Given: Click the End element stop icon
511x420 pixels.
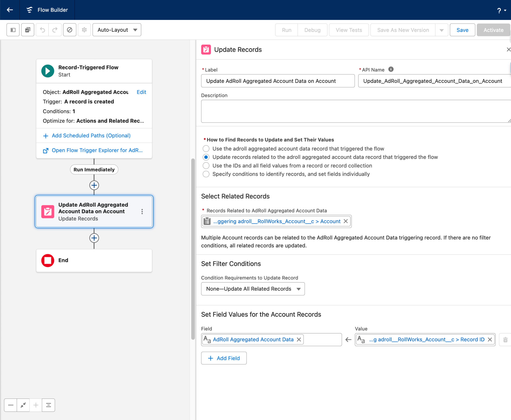Looking at the screenshot, I should [x=48, y=261].
